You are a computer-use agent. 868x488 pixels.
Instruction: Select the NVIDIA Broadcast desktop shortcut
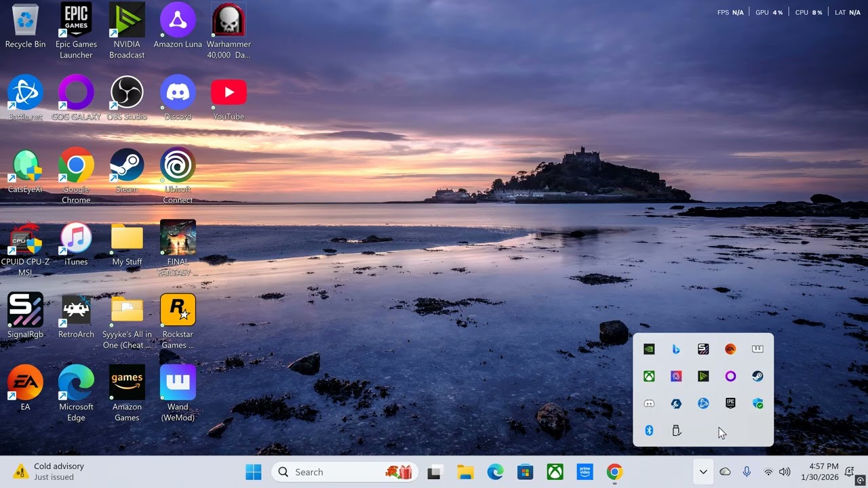127,31
